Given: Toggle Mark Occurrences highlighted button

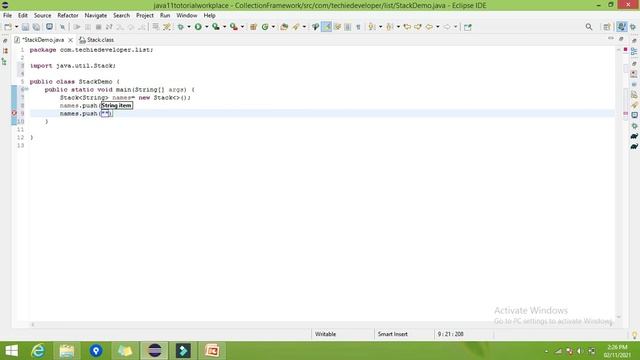Looking at the screenshot, I should pos(327,27).
